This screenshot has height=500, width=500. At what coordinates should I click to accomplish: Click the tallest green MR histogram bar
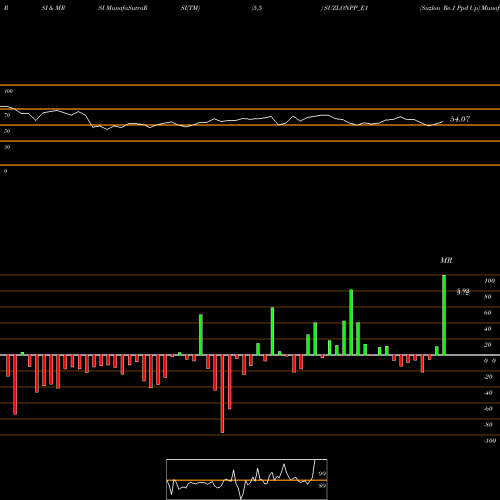[444, 315]
